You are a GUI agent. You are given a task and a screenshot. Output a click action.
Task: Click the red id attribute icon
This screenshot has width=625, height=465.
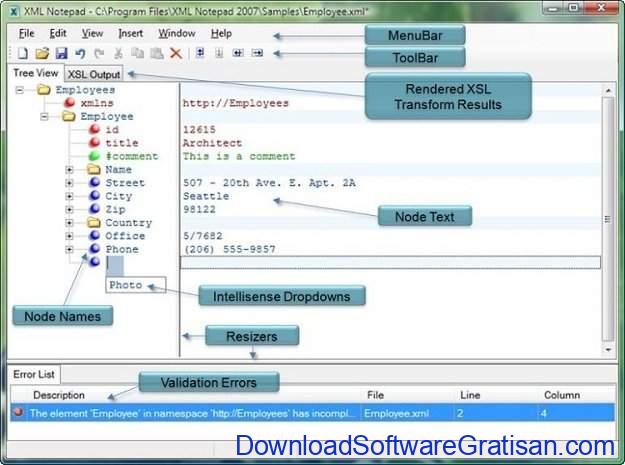coord(94,129)
